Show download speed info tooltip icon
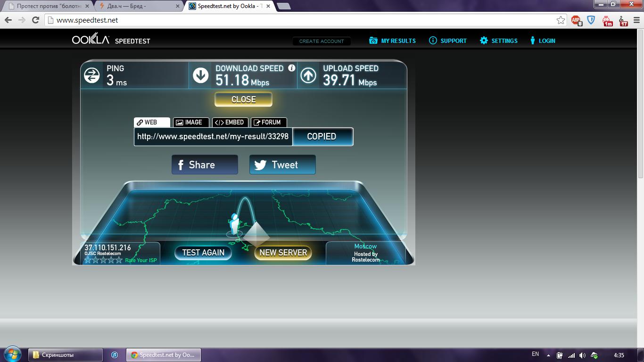644x362 pixels. point(291,68)
